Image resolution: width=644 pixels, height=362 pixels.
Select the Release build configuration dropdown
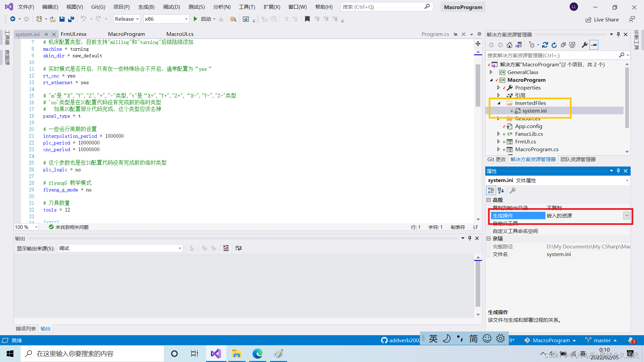click(127, 18)
